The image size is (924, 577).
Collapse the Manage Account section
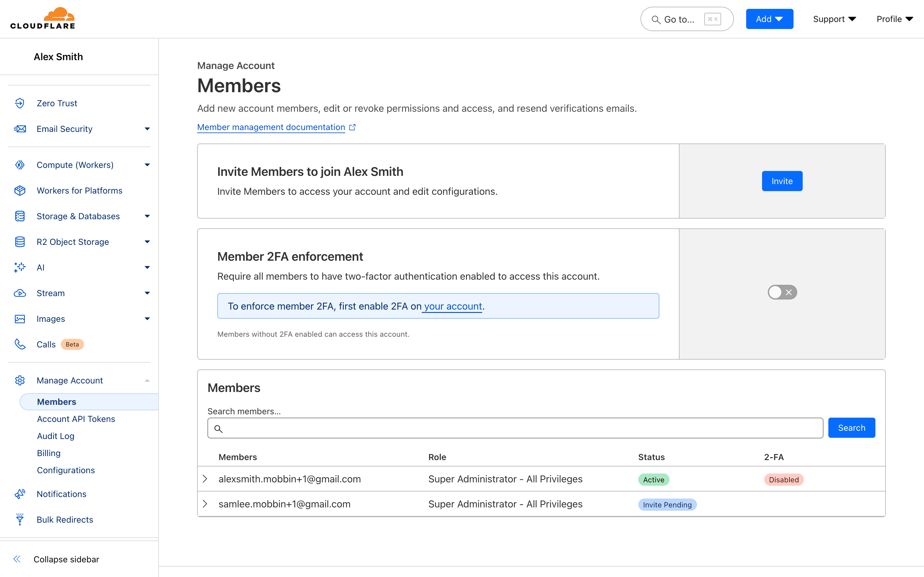[147, 380]
